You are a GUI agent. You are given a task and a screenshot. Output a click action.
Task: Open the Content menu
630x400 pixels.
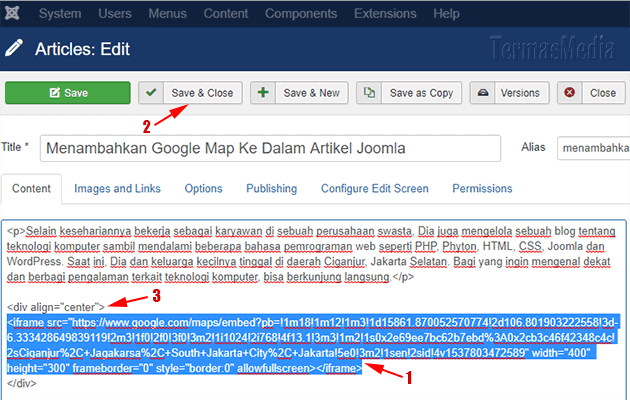(226, 13)
